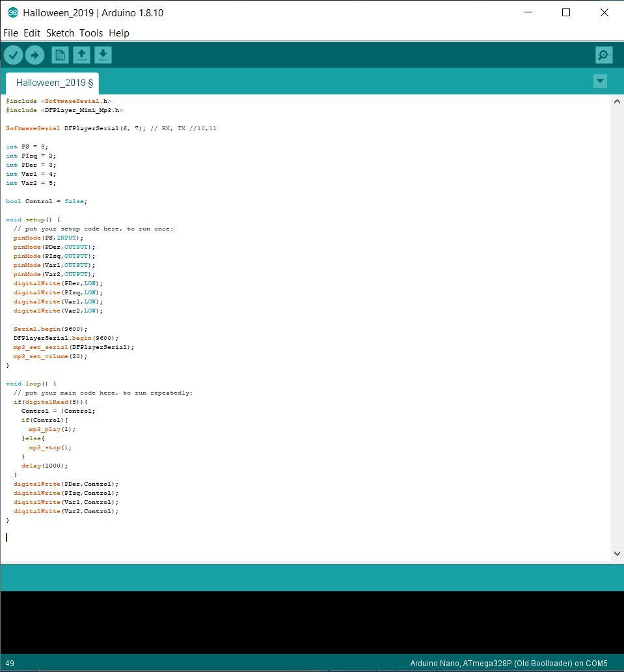Click the editor scrollbar down arrow

coord(617,553)
